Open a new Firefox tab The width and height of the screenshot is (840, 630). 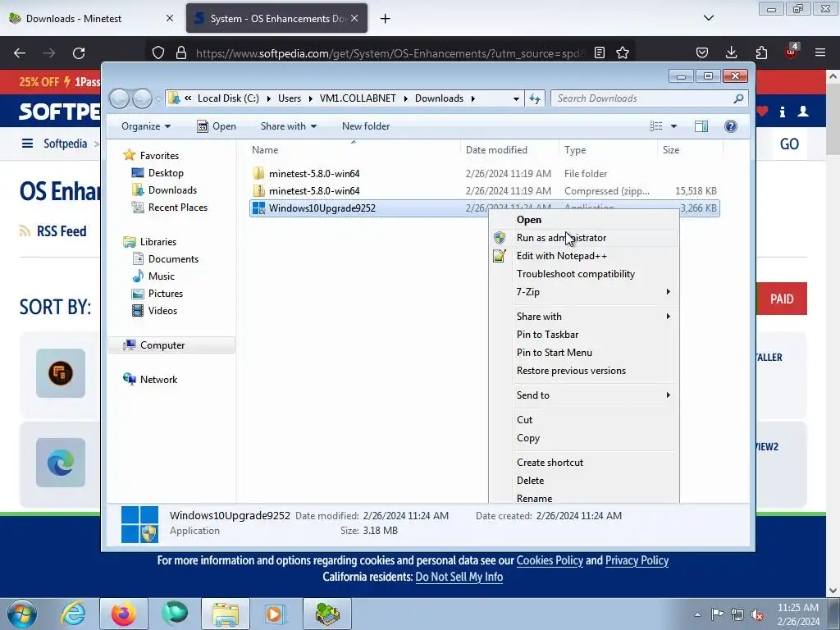(385, 19)
